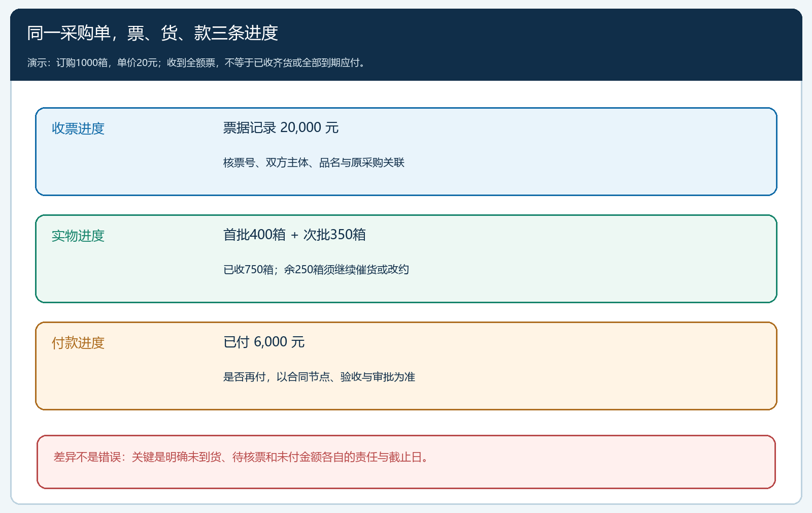Click the line 核票号、双方主体、品名与原采购关联
Screen dimensions: 812x513
[x=314, y=163]
